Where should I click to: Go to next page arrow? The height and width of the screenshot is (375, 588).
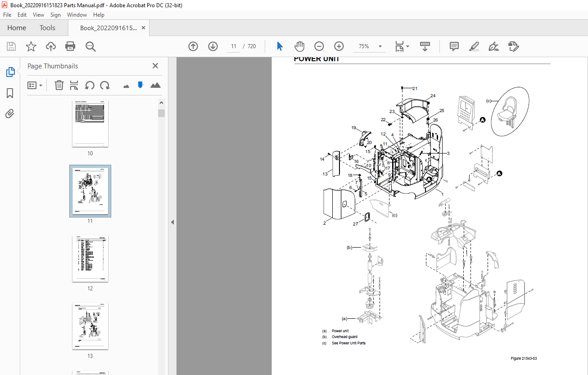click(213, 46)
